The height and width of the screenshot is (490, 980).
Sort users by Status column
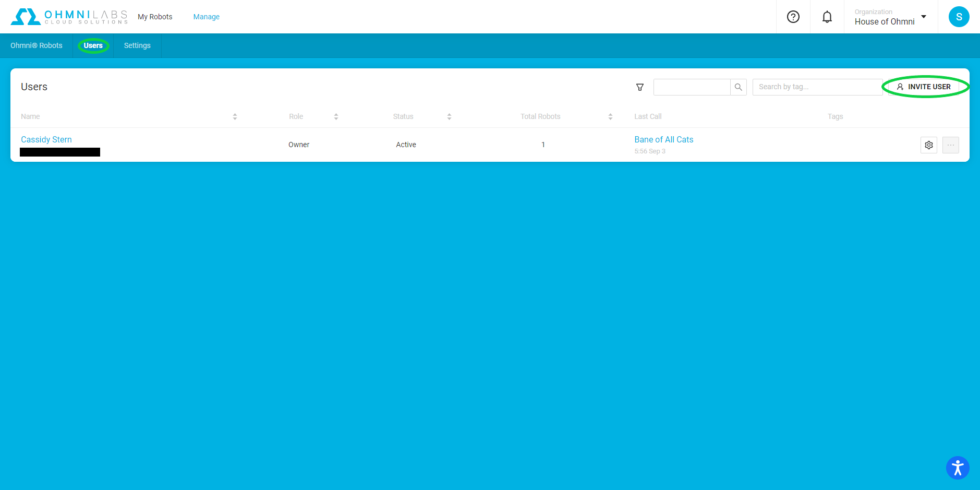(449, 117)
